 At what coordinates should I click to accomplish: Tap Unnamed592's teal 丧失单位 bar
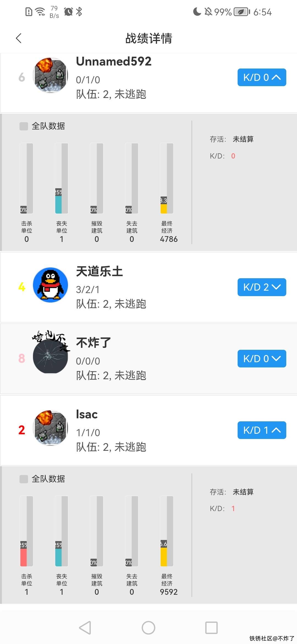pos(58,204)
